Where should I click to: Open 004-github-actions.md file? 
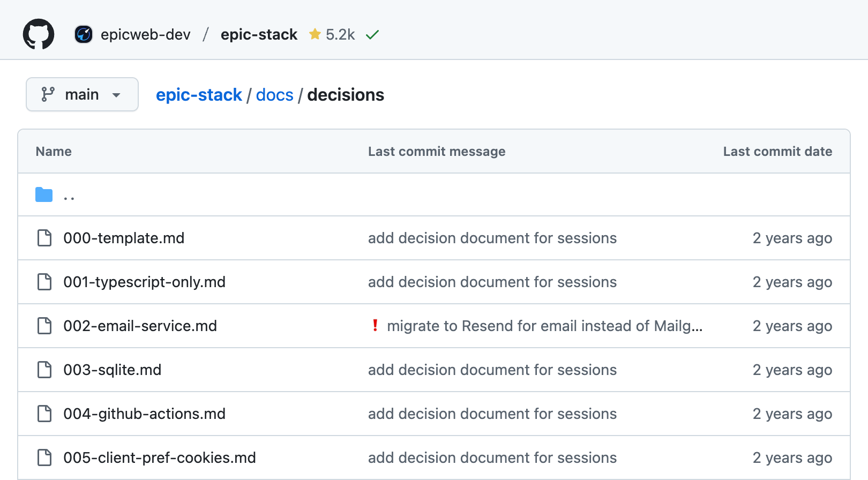click(x=144, y=414)
